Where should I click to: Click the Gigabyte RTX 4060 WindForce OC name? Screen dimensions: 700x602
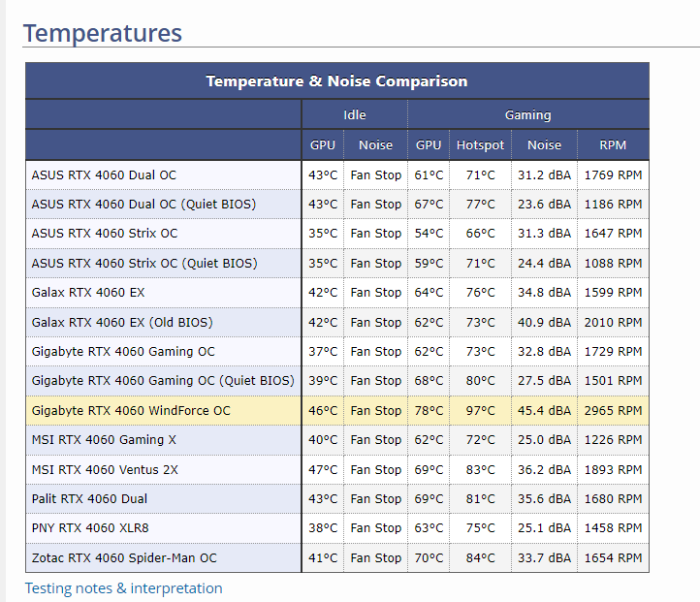click(x=131, y=411)
